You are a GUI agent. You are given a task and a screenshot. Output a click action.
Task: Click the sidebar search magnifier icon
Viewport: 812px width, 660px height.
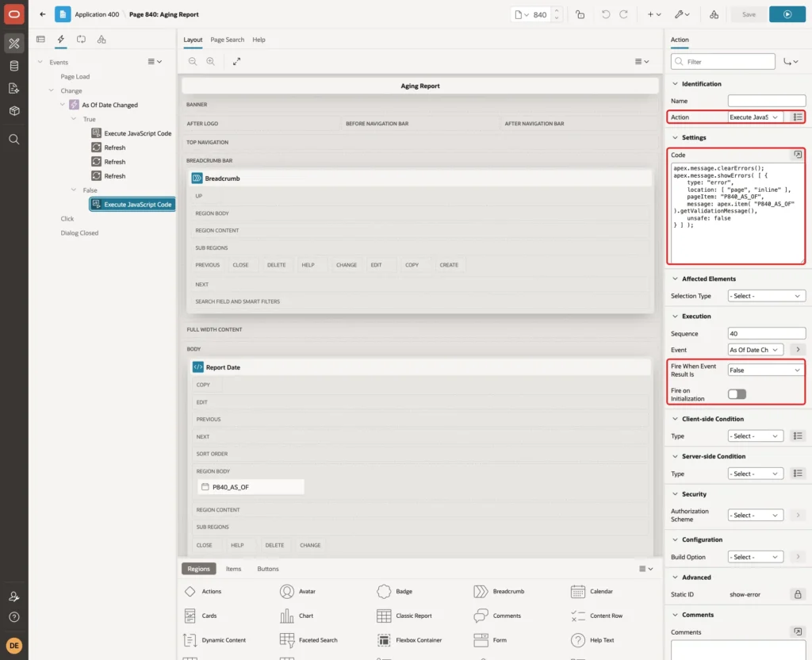click(x=14, y=140)
